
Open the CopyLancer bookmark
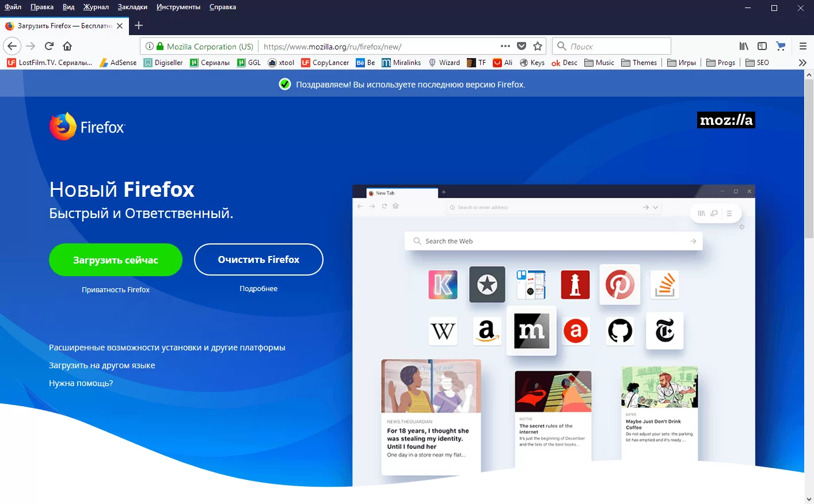point(325,63)
